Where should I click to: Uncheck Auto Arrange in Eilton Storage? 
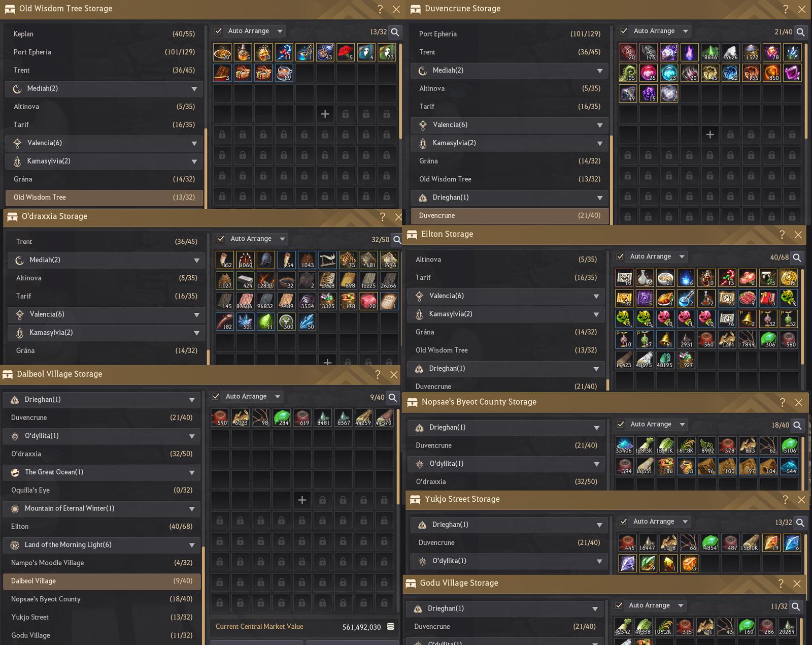coord(620,256)
